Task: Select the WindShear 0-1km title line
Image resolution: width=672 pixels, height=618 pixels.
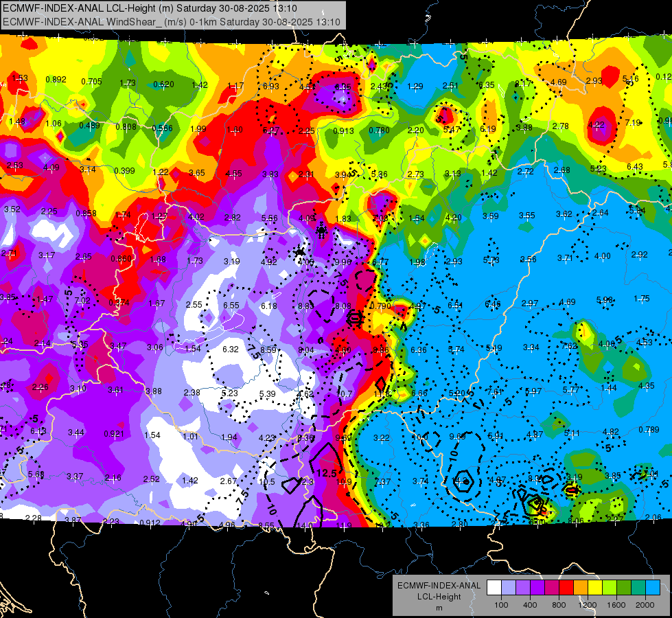Action: pyautogui.click(x=172, y=22)
